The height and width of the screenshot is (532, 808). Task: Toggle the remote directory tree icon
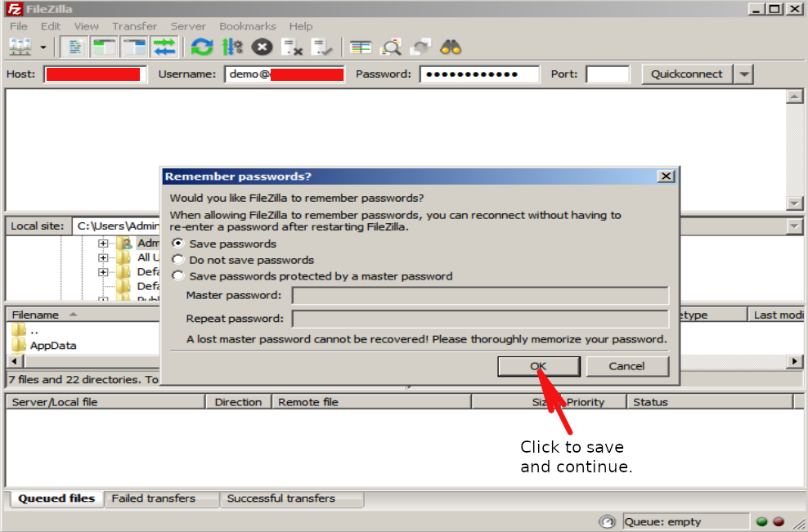pyautogui.click(x=134, y=47)
